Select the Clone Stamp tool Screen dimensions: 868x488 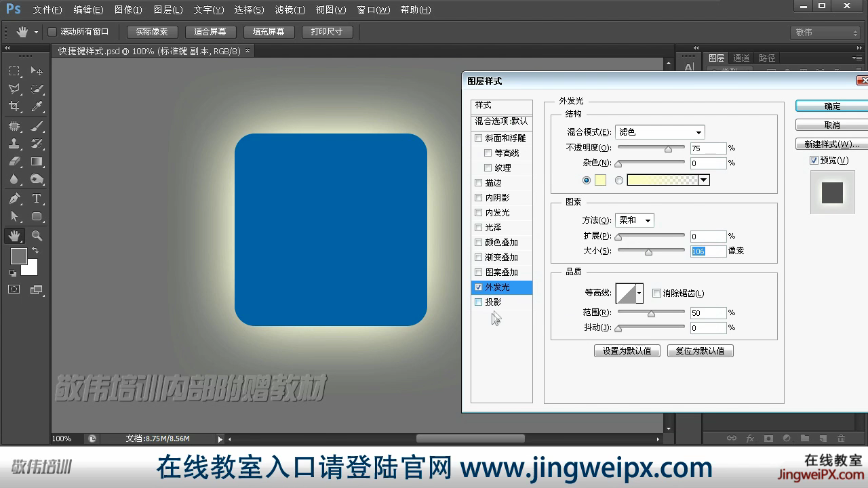tap(14, 144)
